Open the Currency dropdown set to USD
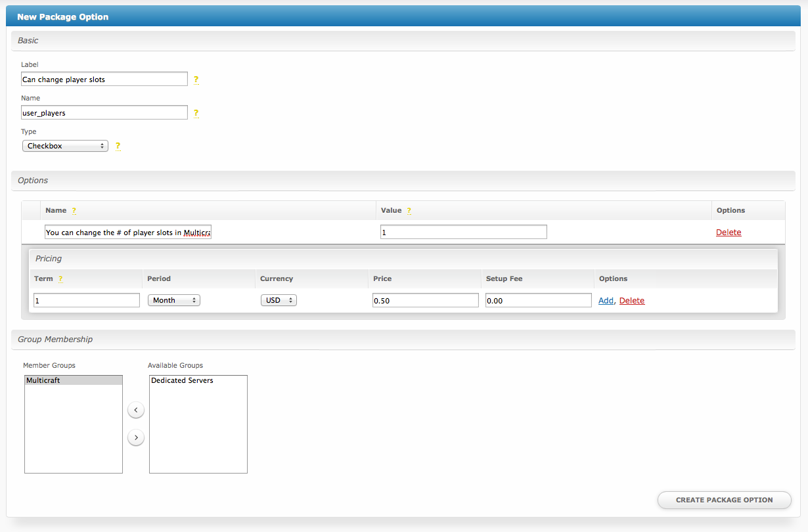808x532 pixels. [279, 300]
